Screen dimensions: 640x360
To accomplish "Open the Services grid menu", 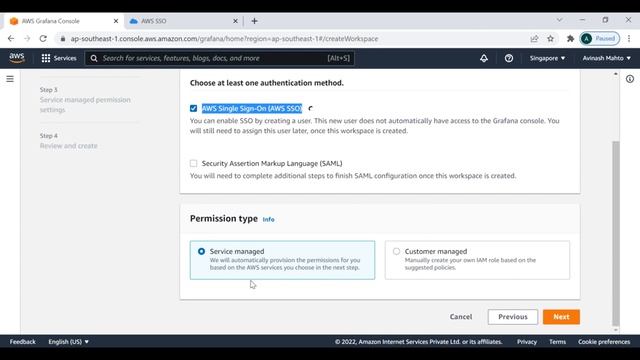I will tap(59, 58).
